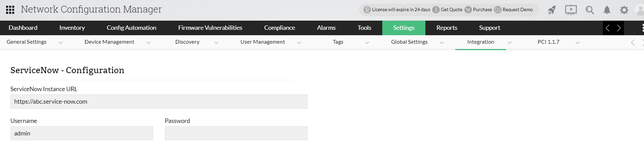644x150 pixels.
Task: Click Network Configuration Manager title
Action: [x=91, y=9]
